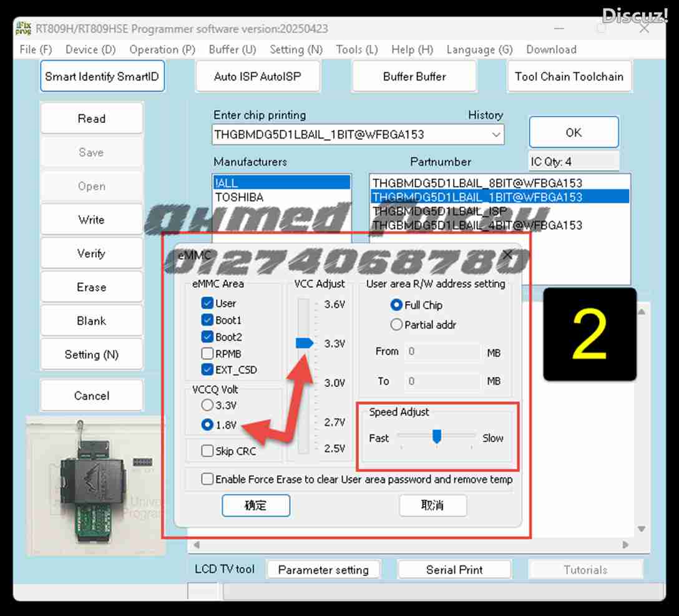The image size is (679, 616).
Task: Uncheck the User eMMC area checkbox
Action: 207,303
